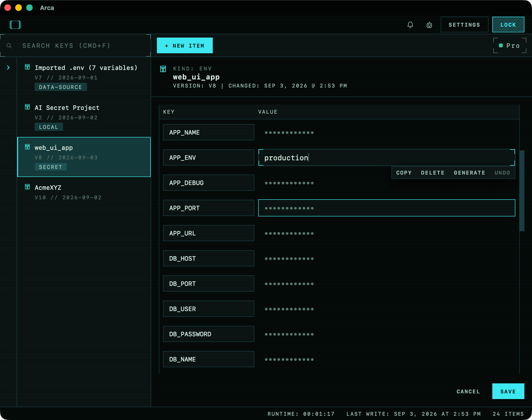Viewport: 532px width, 420px height.
Task: Click the LOCAL tag
Action: click(x=49, y=127)
